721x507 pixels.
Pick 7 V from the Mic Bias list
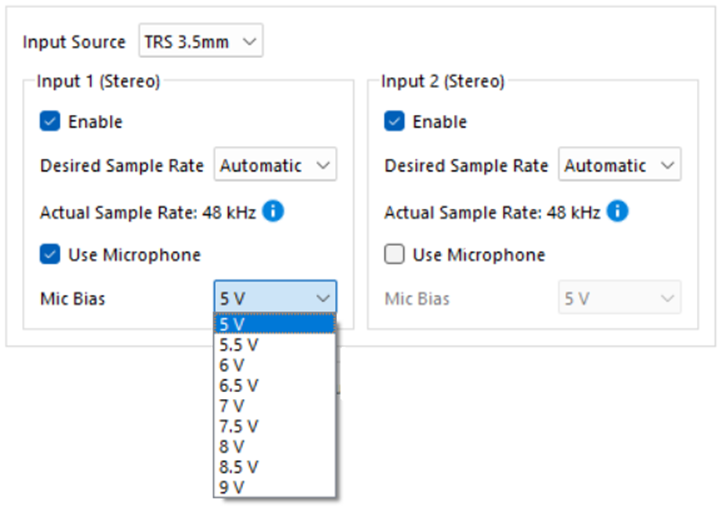(275, 406)
